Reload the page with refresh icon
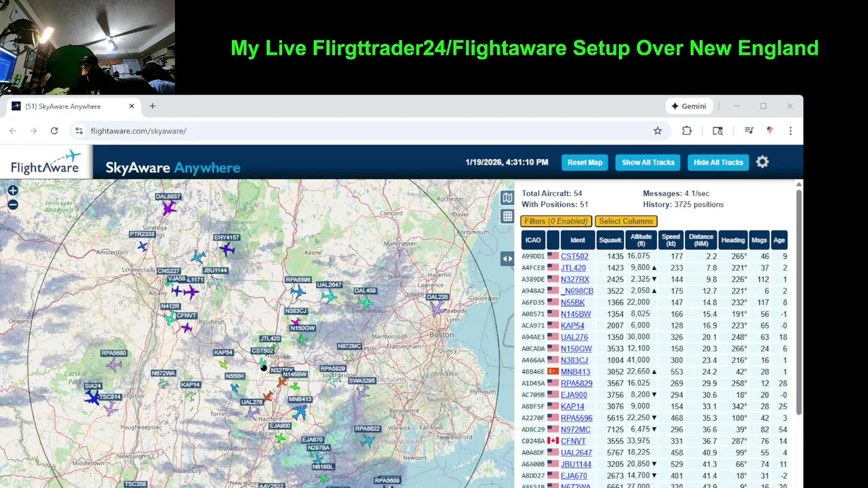 pyautogui.click(x=54, y=131)
